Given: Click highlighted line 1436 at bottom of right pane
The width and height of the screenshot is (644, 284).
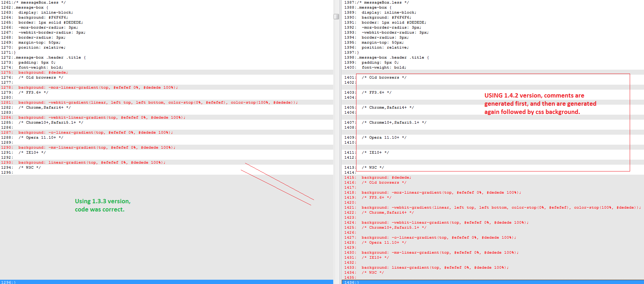Looking at the screenshot, I should click(493, 282).
